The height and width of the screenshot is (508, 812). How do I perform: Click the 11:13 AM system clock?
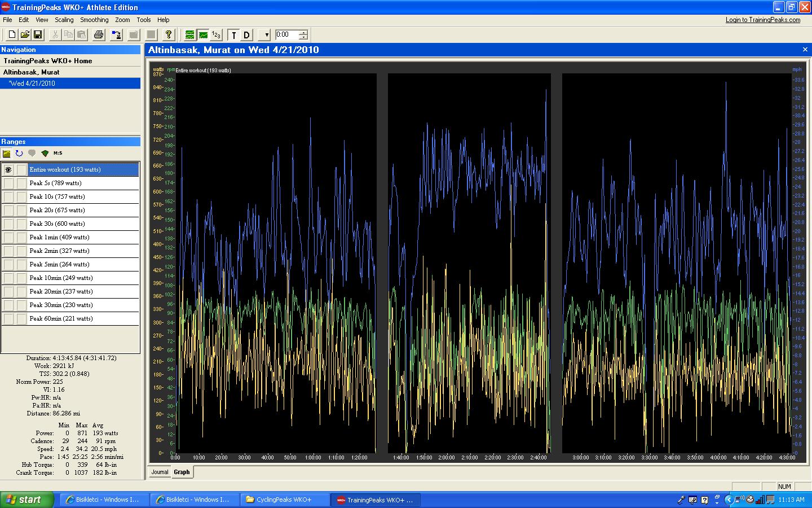point(791,500)
